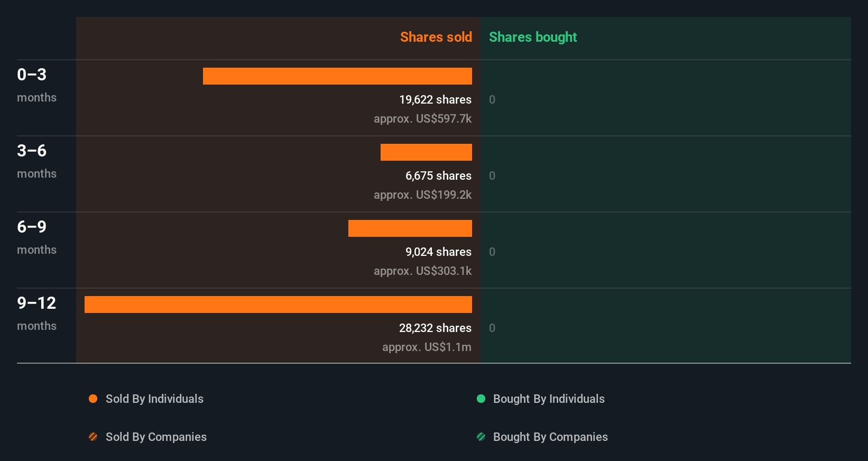The image size is (868, 461).
Task: Click the 3–6 months orange bar
Action: point(426,152)
